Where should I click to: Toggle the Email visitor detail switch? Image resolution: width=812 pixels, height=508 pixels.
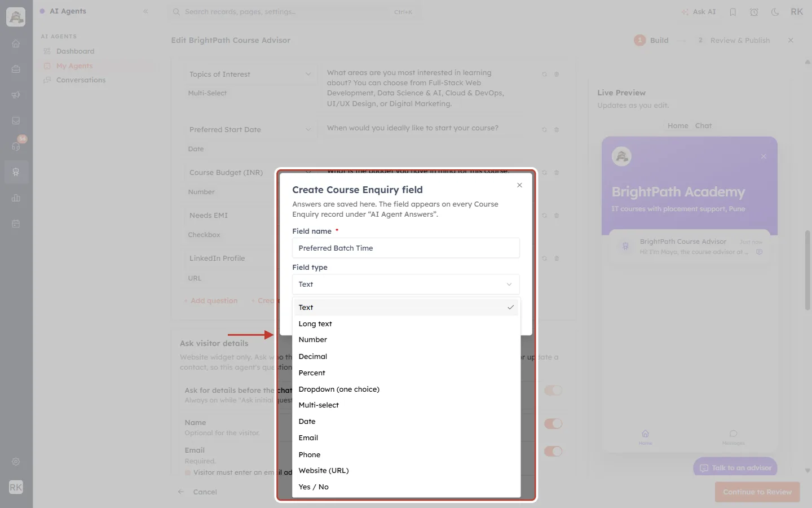pyautogui.click(x=553, y=451)
